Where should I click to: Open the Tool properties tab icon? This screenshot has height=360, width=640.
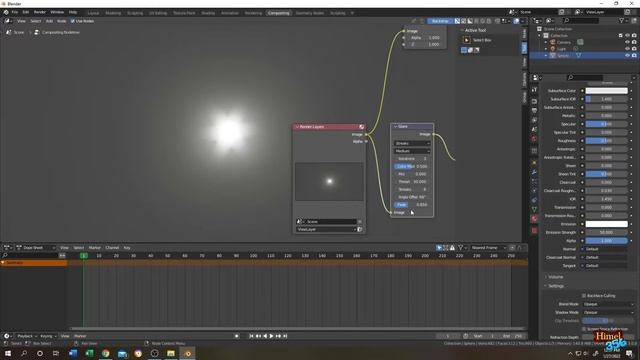tap(534, 90)
